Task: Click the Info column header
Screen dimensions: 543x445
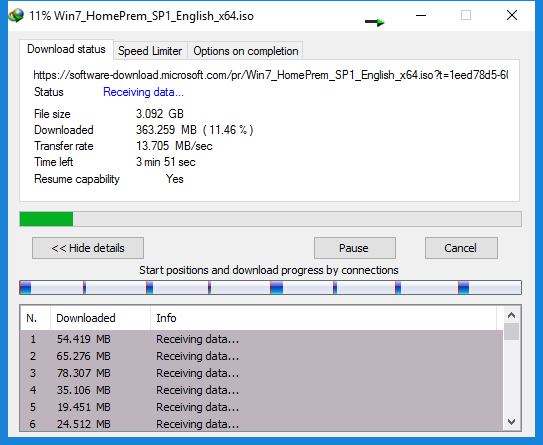Action: (x=323, y=318)
